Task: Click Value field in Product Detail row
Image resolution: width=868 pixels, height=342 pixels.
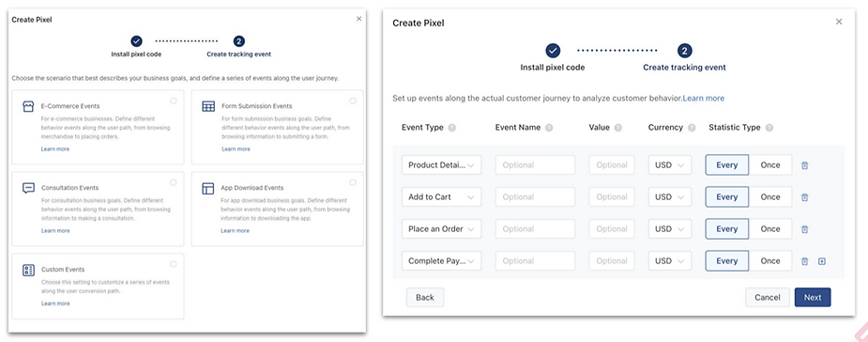Action: pos(612,165)
